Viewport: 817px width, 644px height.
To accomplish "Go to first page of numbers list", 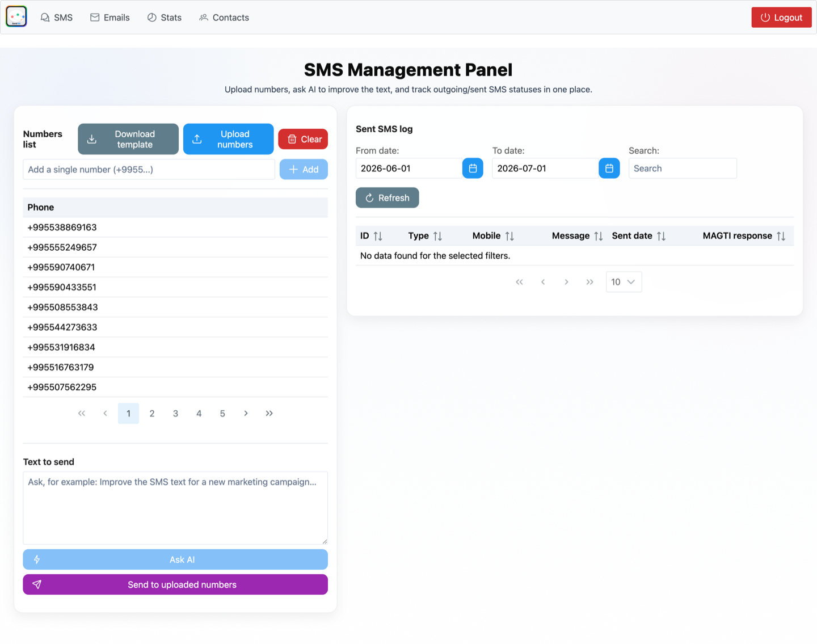I will click(x=82, y=414).
